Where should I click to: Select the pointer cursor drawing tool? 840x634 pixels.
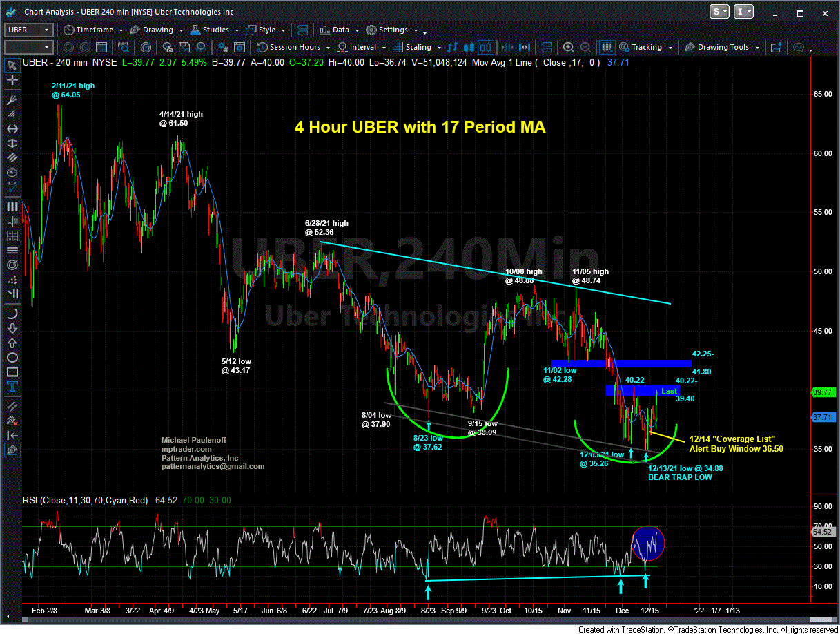tap(12, 66)
